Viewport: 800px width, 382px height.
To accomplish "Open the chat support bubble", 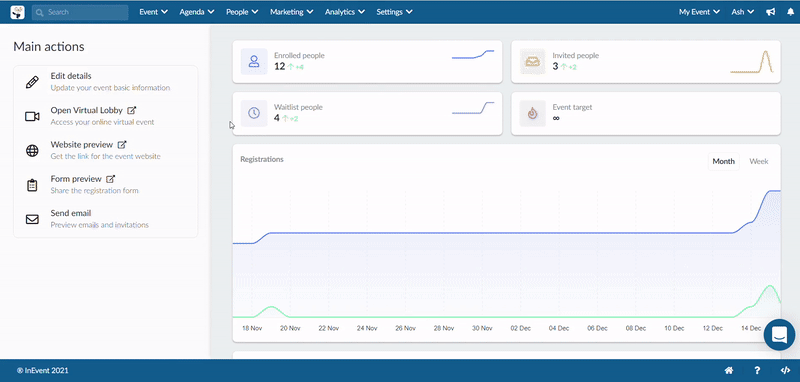I will point(780,335).
